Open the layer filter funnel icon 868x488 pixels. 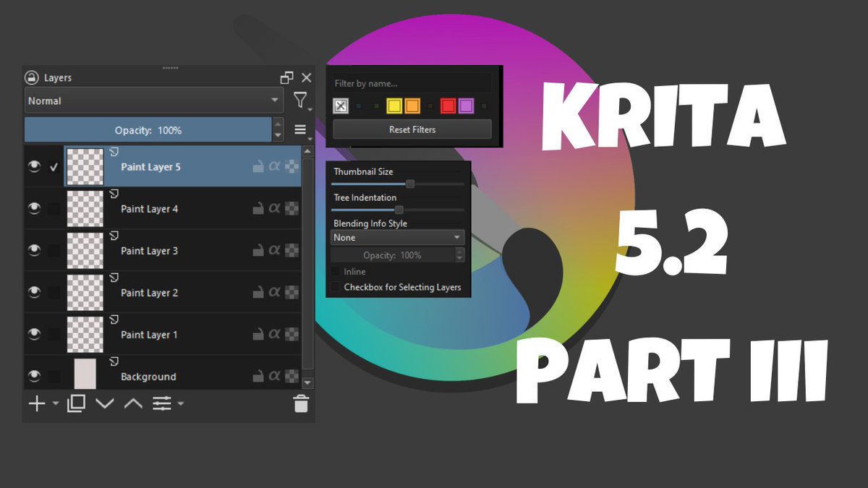(300, 100)
